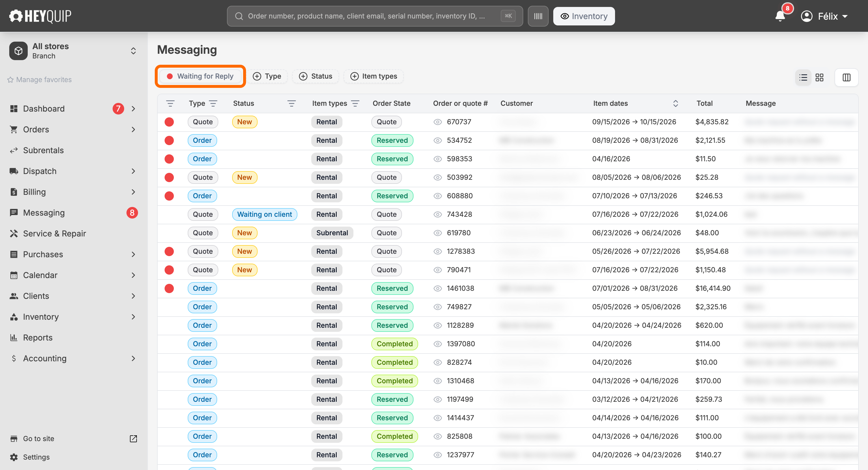Click the filter icon beside Item types column
The height and width of the screenshot is (470, 868).
click(x=355, y=103)
